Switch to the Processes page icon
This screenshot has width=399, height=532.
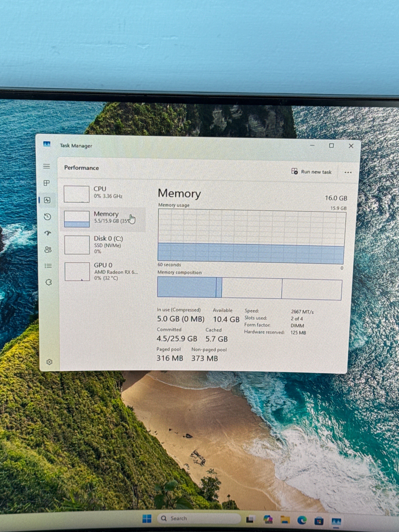pos(47,183)
